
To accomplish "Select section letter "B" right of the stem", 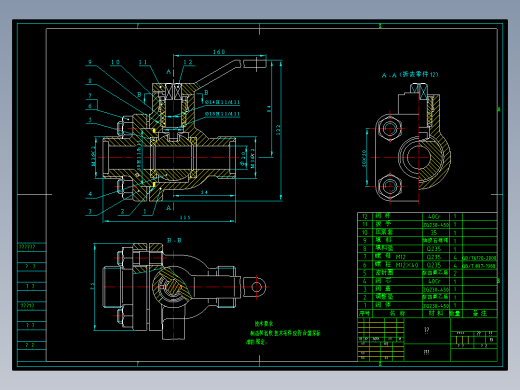I will 206,92.
